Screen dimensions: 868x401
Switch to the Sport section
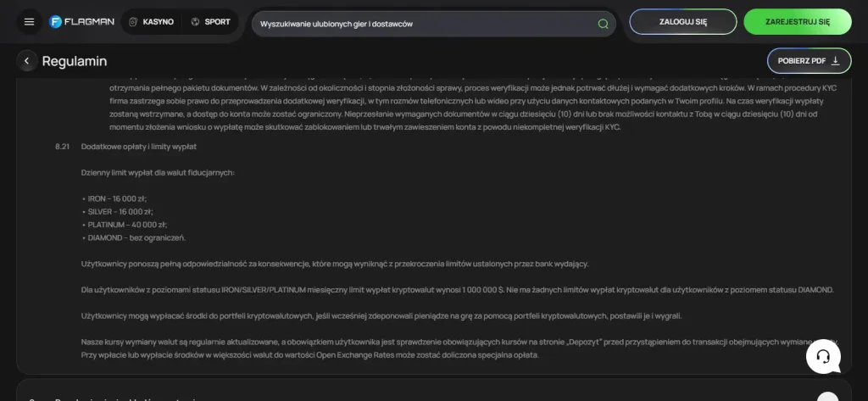(x=210, y=22)
